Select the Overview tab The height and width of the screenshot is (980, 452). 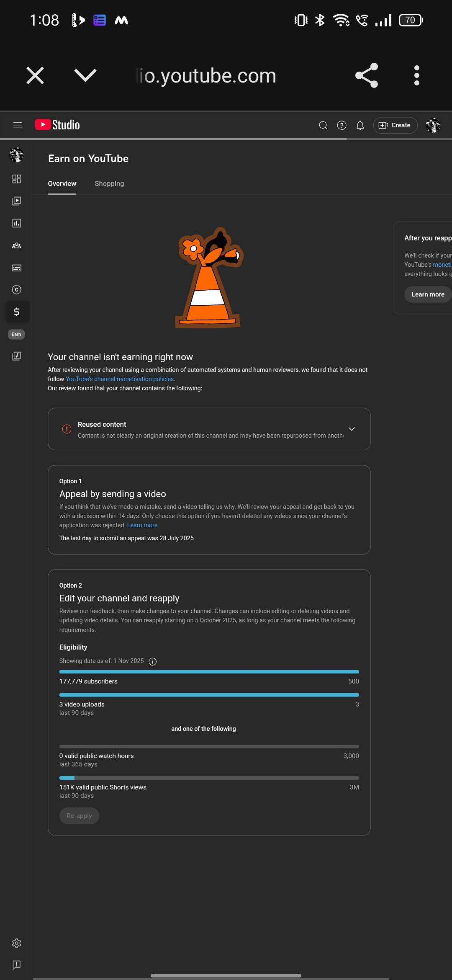(x=62, y=183)
